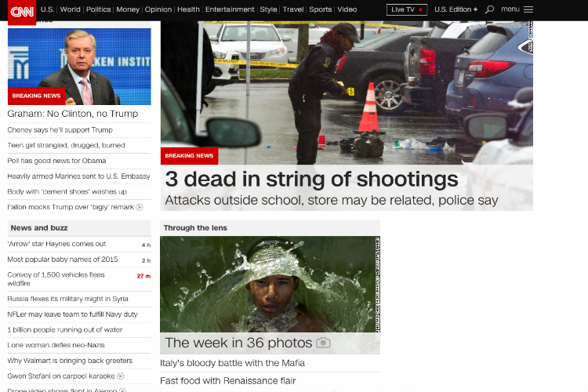The image size is (588, 392).
Task: Open 'Fast food with Renaissance flair'
Action: [228, 381]
